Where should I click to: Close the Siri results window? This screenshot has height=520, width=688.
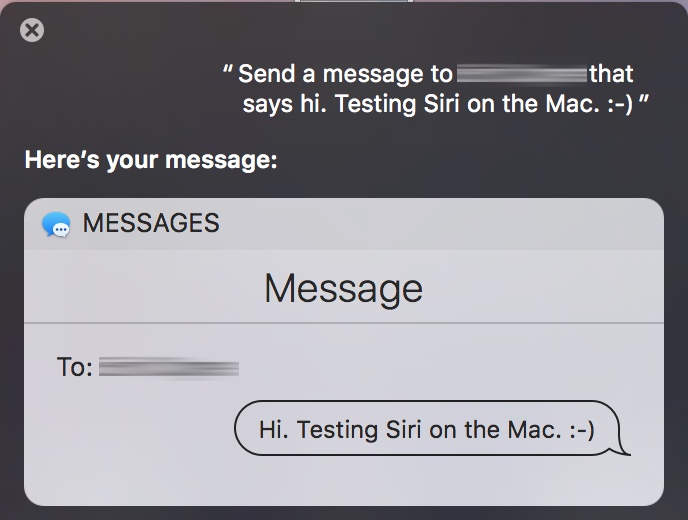tap(32, 30)
